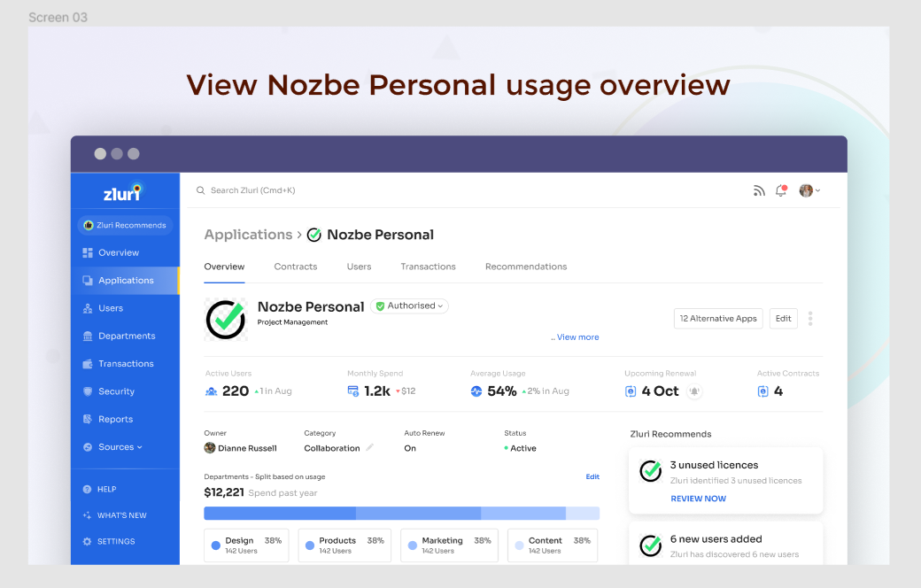
Task: Click the What's New sparkle icon
Action: point(87,515)
